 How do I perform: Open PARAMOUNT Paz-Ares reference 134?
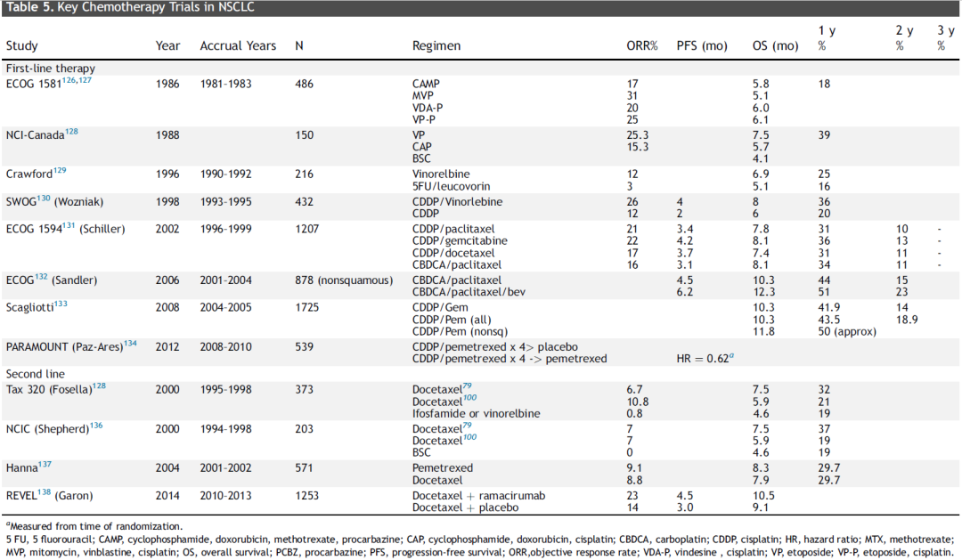[x=131, y=344]
